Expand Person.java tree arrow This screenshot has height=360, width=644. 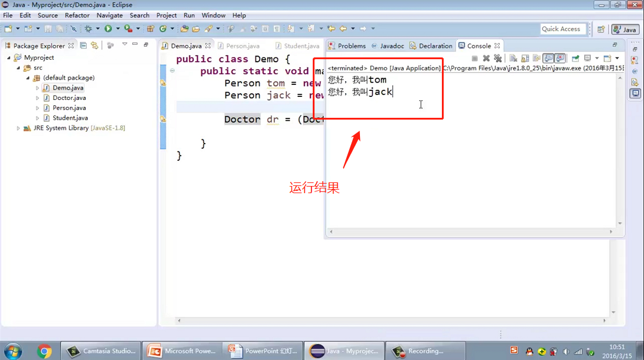tap(38, 108)
